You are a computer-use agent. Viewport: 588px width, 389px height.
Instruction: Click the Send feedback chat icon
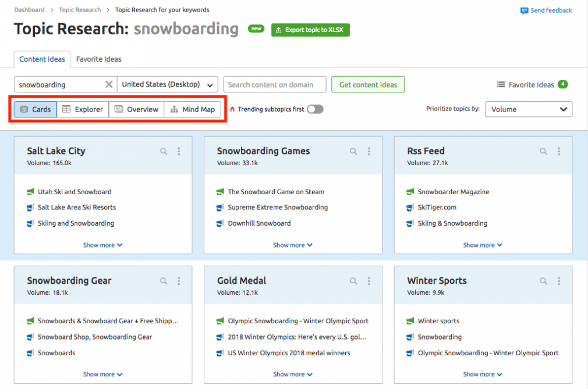524,10
